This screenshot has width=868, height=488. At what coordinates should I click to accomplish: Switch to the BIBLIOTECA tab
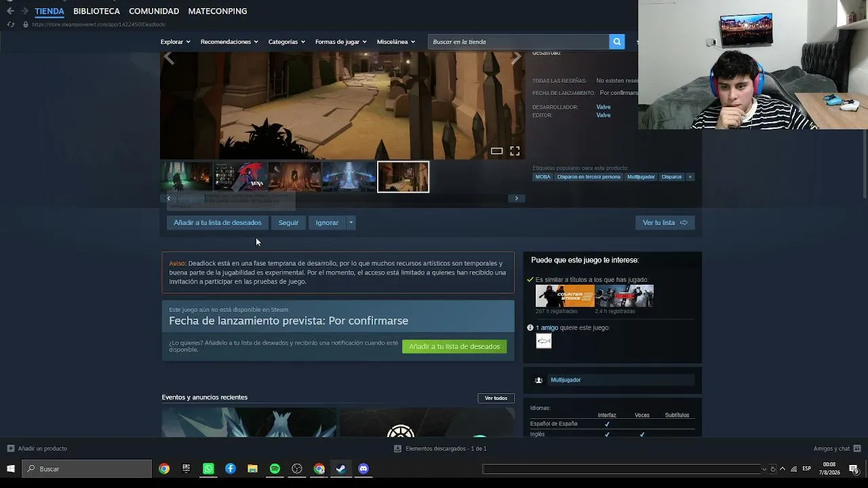pos(96,11)
